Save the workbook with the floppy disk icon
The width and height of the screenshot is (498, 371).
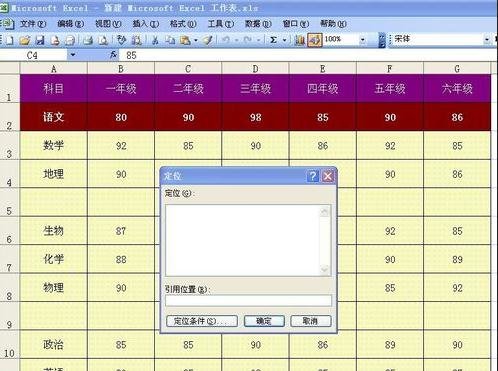(x=40, y=40)
